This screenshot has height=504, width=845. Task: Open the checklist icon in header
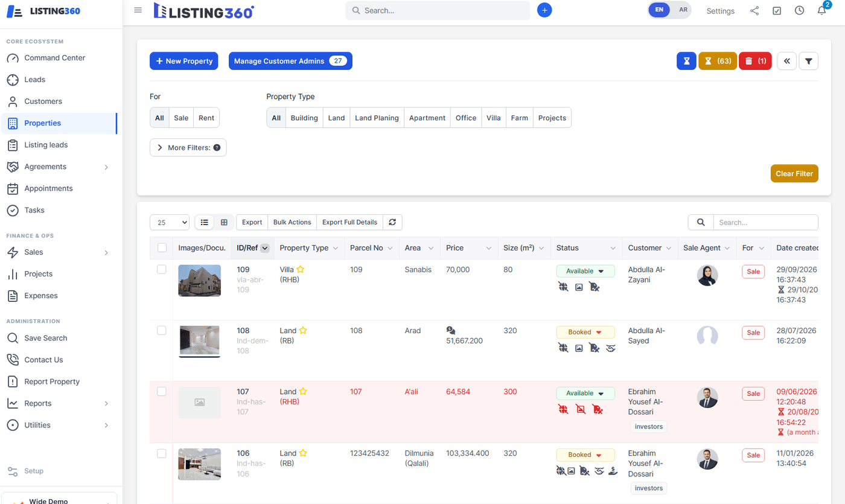click(x=777, y=11)
